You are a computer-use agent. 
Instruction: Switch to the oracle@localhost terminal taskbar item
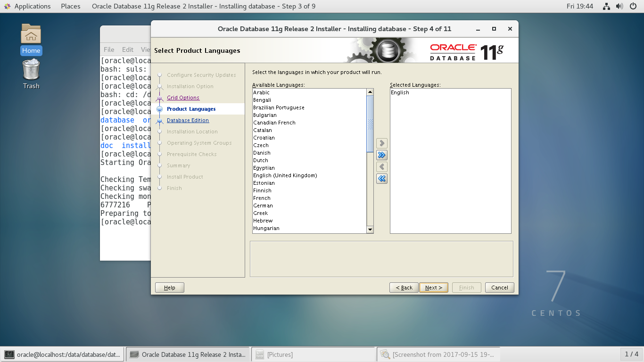coord(63,354)
